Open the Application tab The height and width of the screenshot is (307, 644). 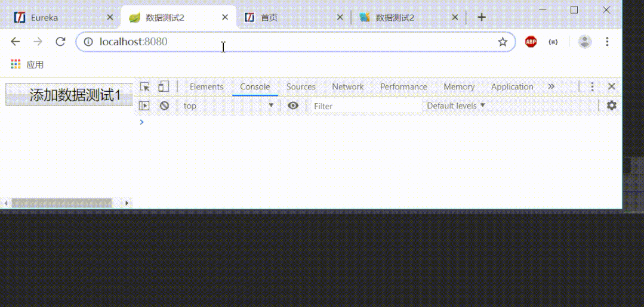pos(512,86)
